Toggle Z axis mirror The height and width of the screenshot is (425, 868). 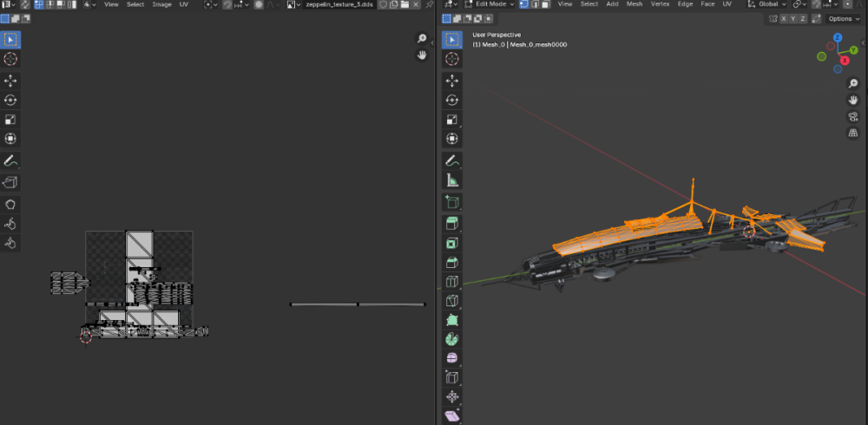pos(803,19)
